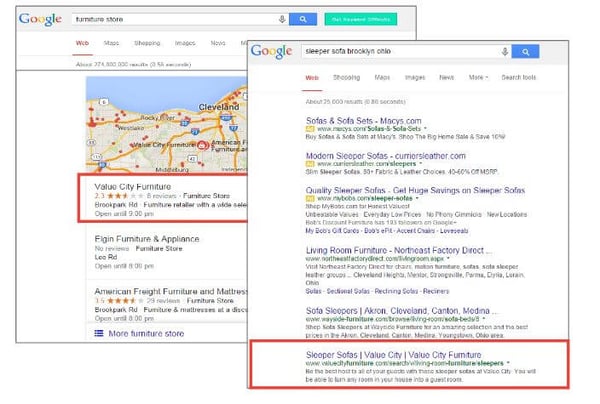Image resolution: width=600 pixels, height=404 pixels.
Task: Open the Images tab in the furniture store window
Action: click(x=185, y=43)
